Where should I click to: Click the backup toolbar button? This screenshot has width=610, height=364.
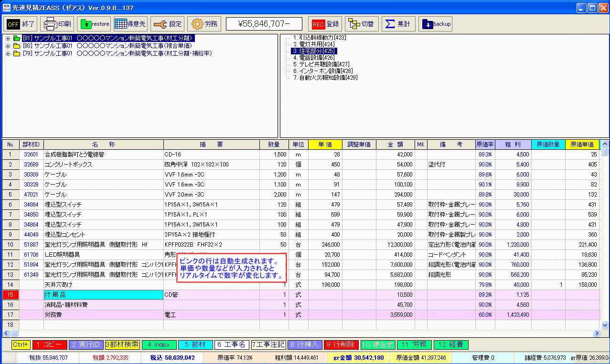coord(435,24)
